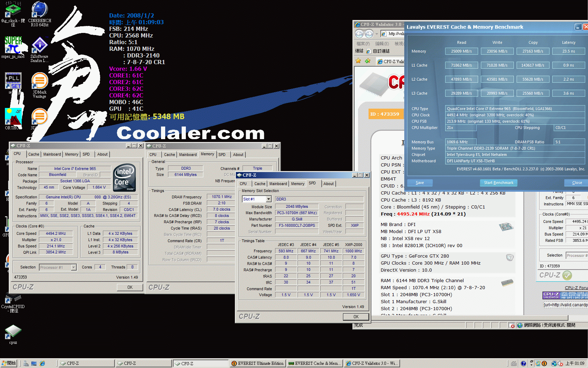The image size is (588, 368).
Task: Click the network tray icon in taskbar
Action: (554, 363)
